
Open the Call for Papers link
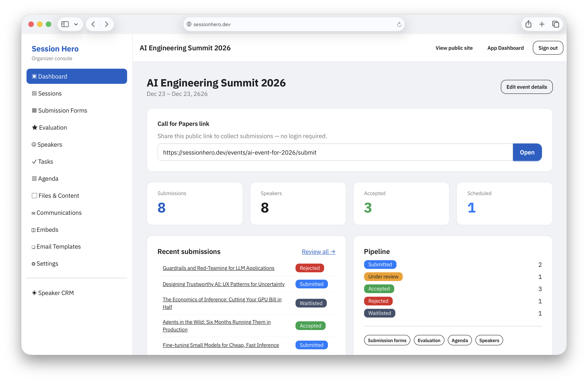[x=527, y=152]
